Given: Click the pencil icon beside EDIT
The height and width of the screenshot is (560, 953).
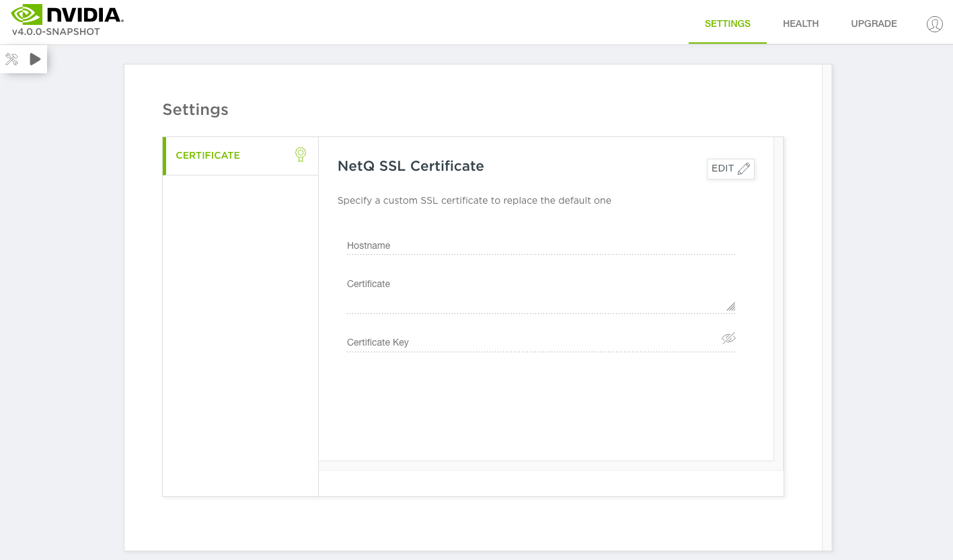Looking at the screenshot, I should (743, 169).
